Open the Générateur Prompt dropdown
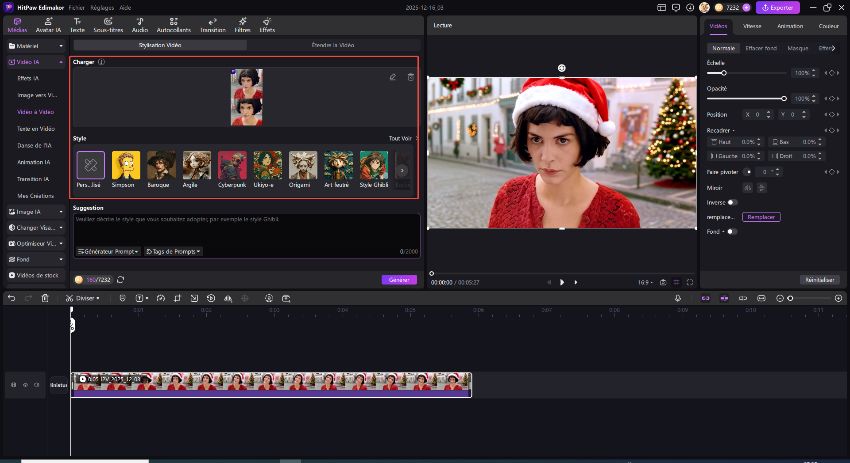The width and height of the screenshot is (850, 463). [108, 251]
